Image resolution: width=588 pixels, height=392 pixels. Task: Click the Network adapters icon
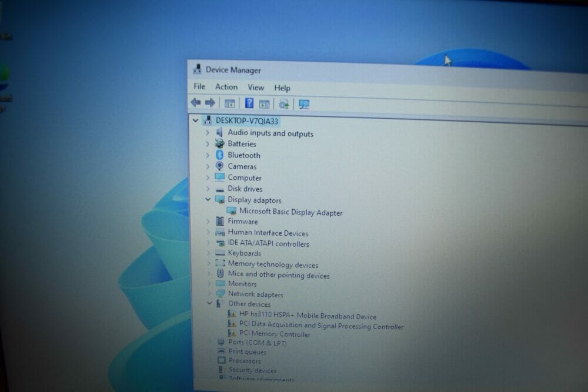click(x=220, y=293)
